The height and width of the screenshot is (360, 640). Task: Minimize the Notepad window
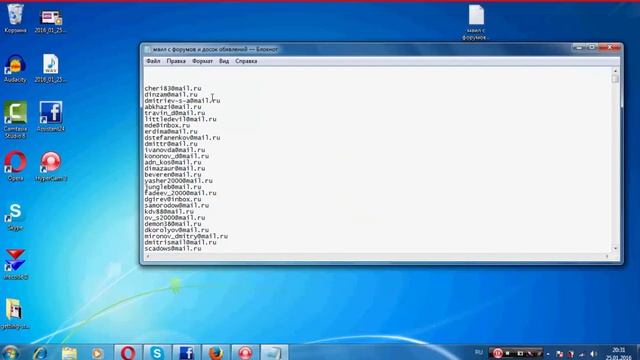point(579,47)
